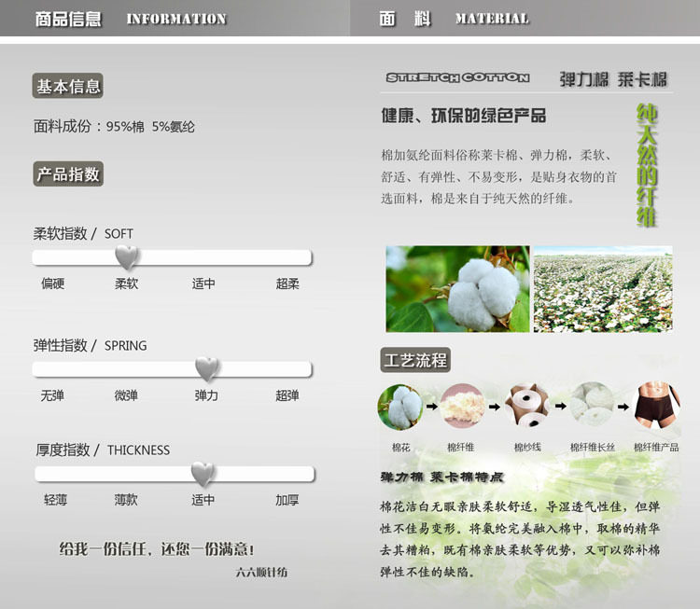This screenshot has width=700, height=609.
Task: Click the 无弹 label under SPRING slider
Action: [x=52, y=395]
